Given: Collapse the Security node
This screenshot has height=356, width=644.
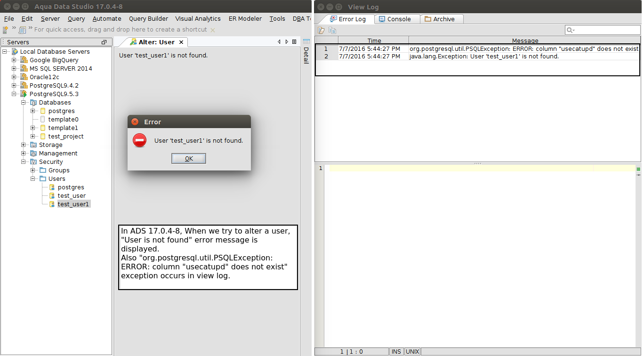Looking at the screenshot, I should pos(24,162).
